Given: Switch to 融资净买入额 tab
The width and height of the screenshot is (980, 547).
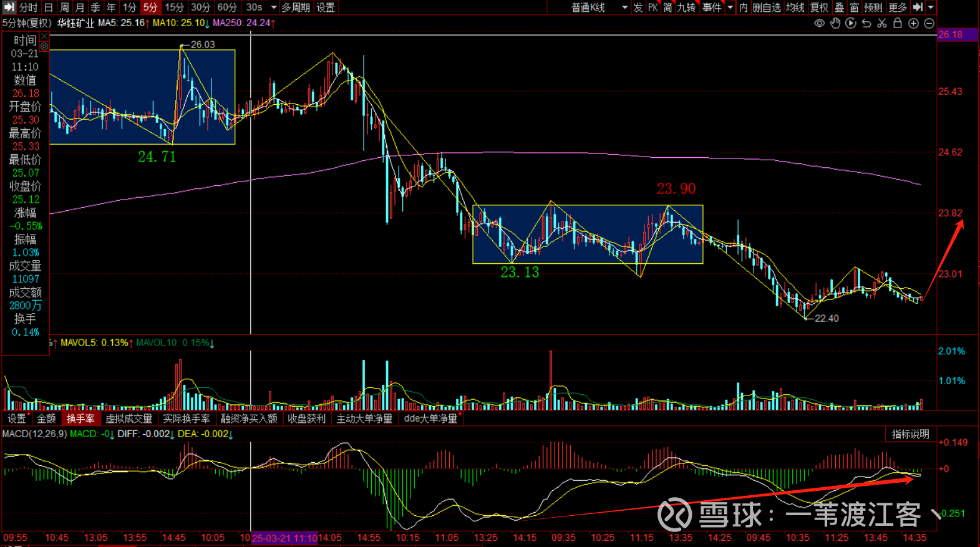Looking at the screenshot, I should click(x=249, y=419).
